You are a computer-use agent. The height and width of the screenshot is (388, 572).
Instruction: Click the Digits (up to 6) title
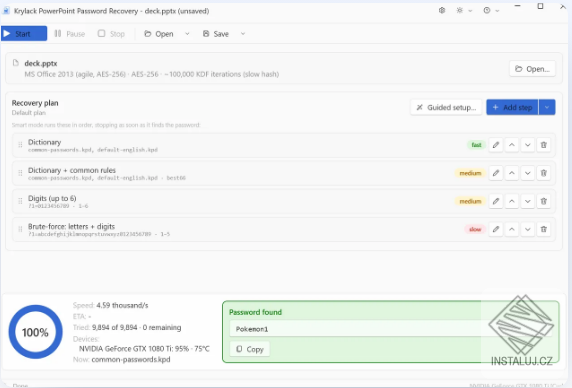click(x=52, y=198)
